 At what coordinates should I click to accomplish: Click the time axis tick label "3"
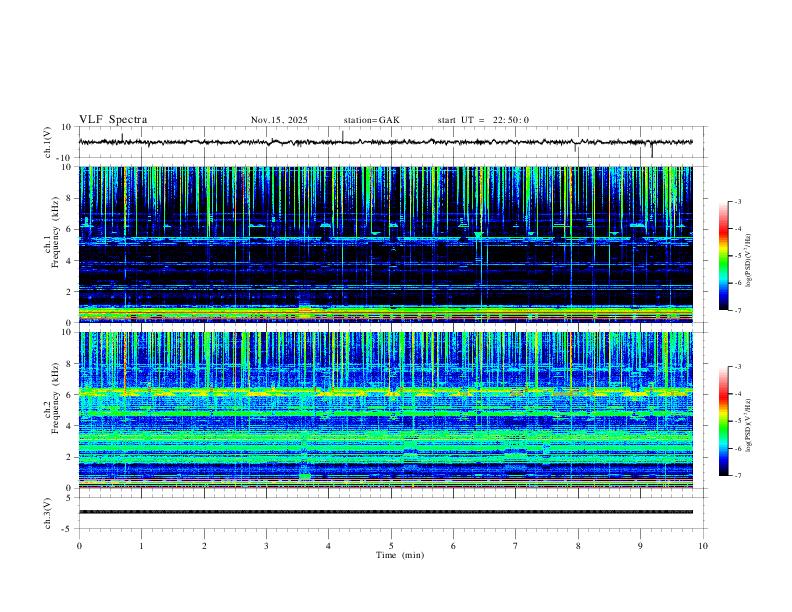[x=266, y=546]
